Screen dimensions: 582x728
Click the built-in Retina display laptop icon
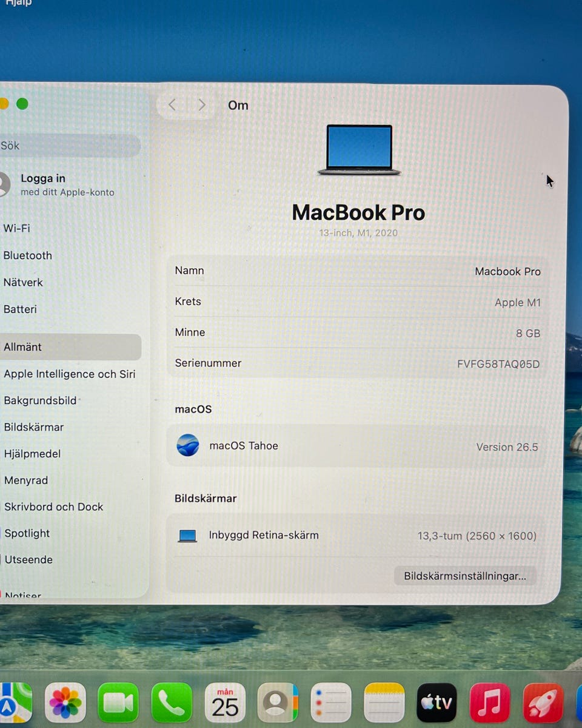(x=187, y=536)
